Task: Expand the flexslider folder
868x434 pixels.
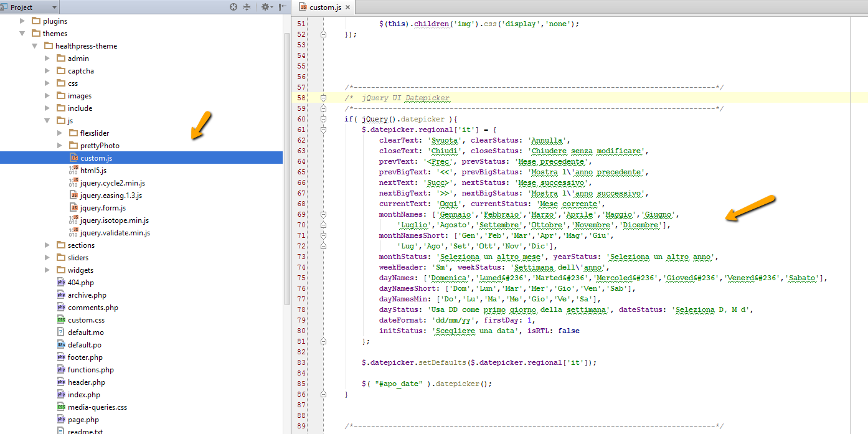Action: pyautogui.click(x=60, y=133)
